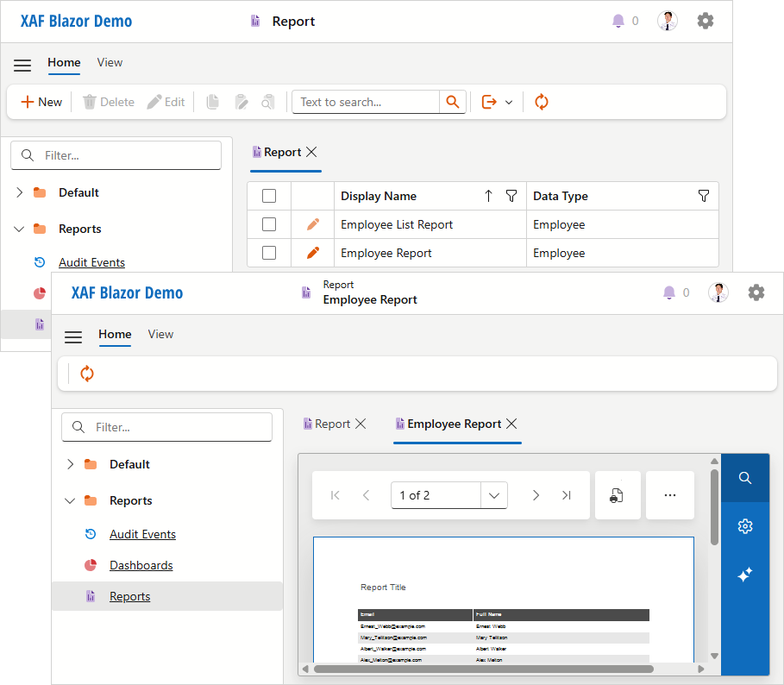Open the more options ellipsis menu
Viewport: 784px width, 685px height.
670,495
